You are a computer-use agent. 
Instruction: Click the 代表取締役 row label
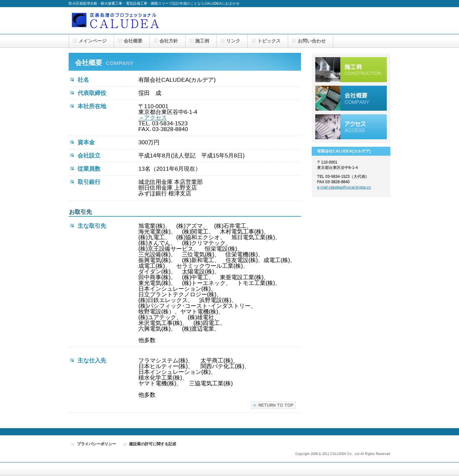click(x=92, y=93)
